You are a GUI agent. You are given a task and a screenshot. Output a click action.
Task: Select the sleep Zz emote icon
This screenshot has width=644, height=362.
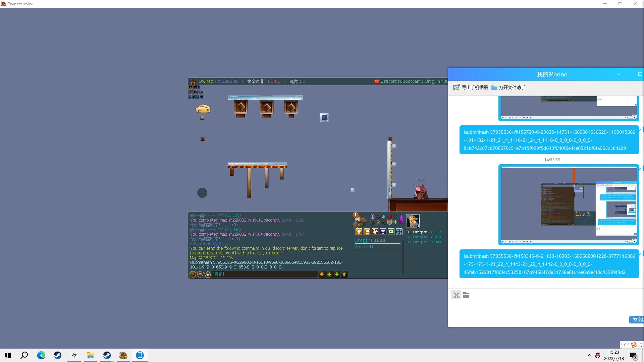[378, 222]
